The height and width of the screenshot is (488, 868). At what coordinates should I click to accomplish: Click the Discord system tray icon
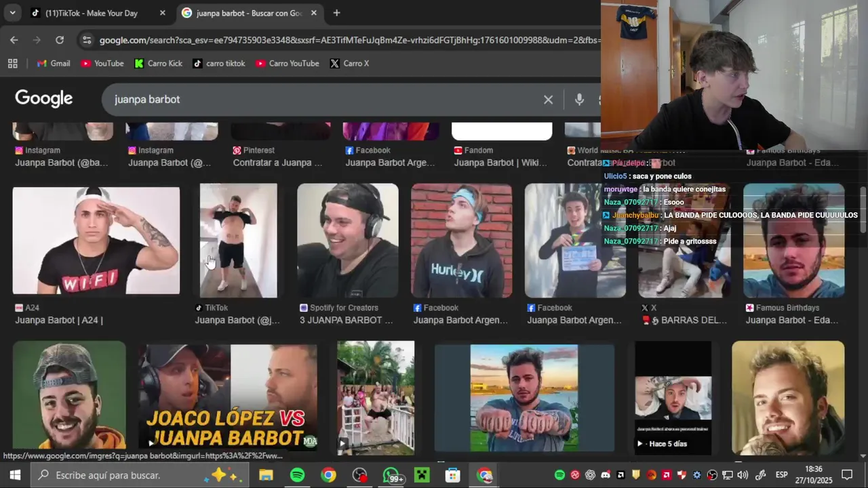click(x=606, y=475)
